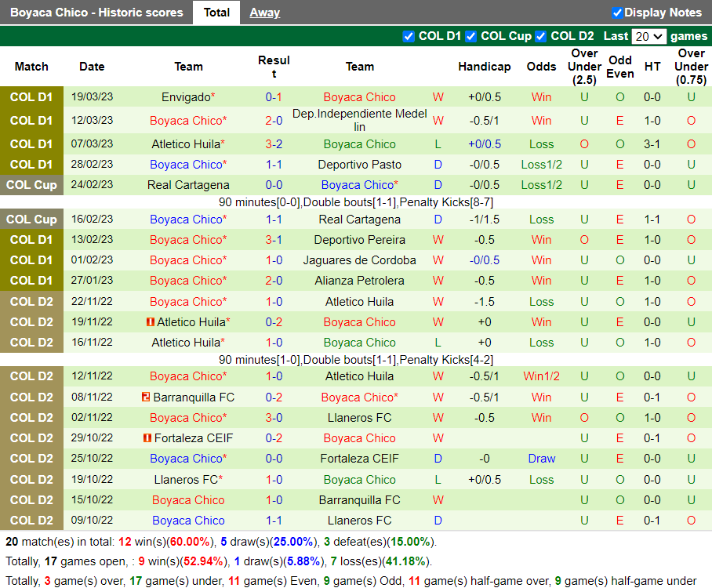Uncheck the COL Cup filter checkbox
Image resolution: width=712 pixels, height=588 pixels.
pyautogui.click(x=470, y=36)
